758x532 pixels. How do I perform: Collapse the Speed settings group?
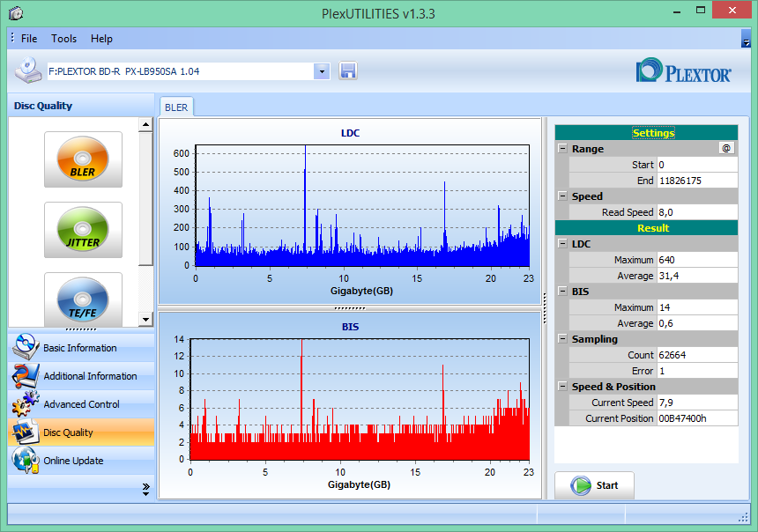pos(562,196)
